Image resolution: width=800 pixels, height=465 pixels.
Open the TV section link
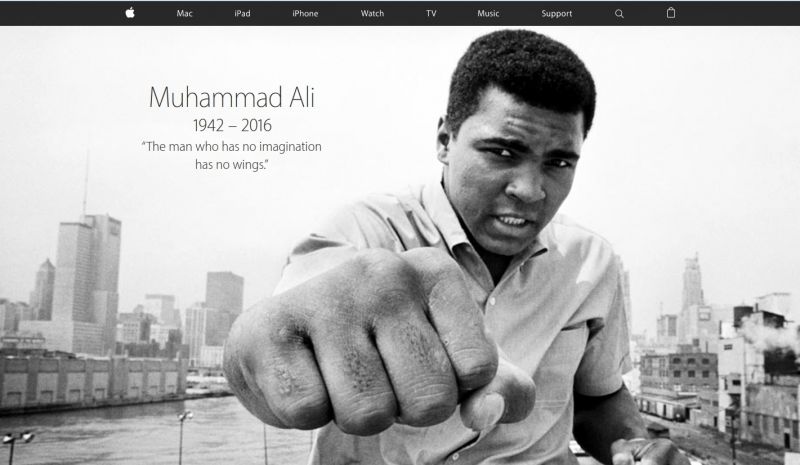click(x=431, y=14)
